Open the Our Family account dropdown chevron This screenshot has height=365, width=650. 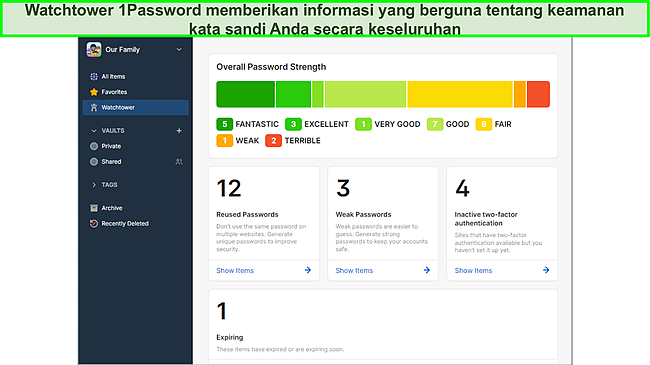(x=179, y=50)
